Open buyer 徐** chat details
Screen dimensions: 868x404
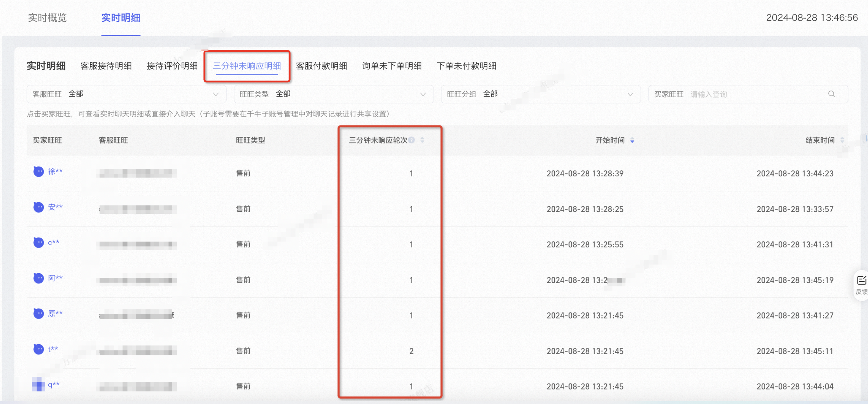pyautogui.click(x=55, y=172)
